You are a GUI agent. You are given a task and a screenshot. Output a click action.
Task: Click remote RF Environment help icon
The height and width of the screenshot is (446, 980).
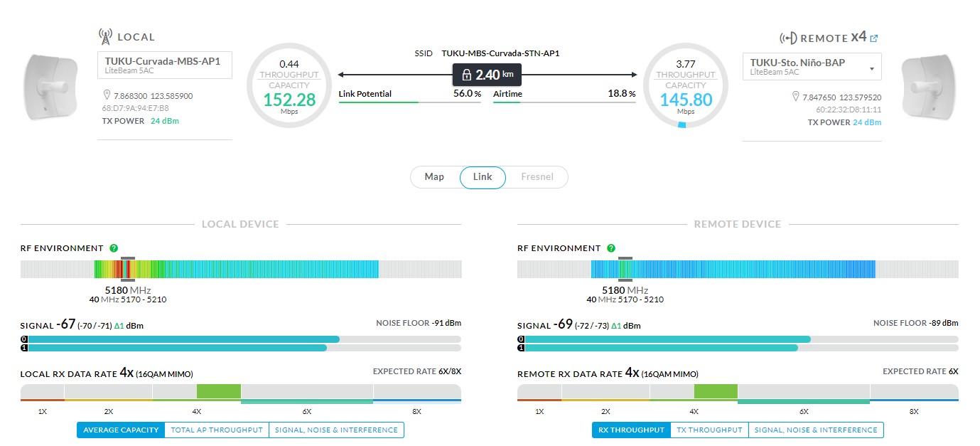610,248
